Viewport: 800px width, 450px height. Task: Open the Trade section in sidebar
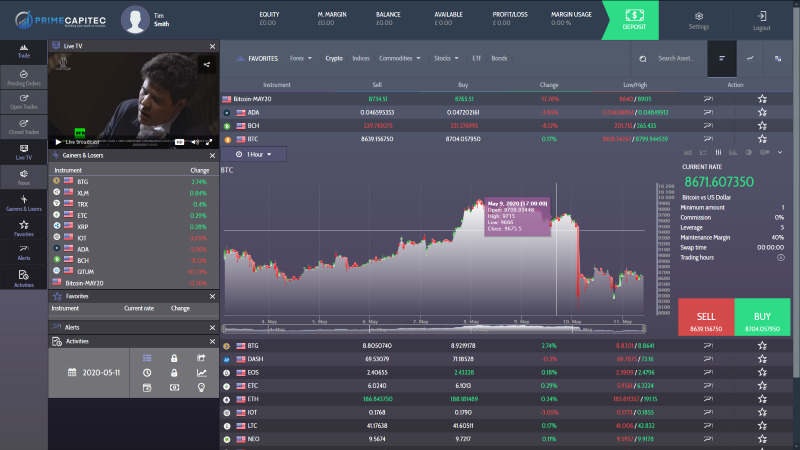tap(23, 52)
